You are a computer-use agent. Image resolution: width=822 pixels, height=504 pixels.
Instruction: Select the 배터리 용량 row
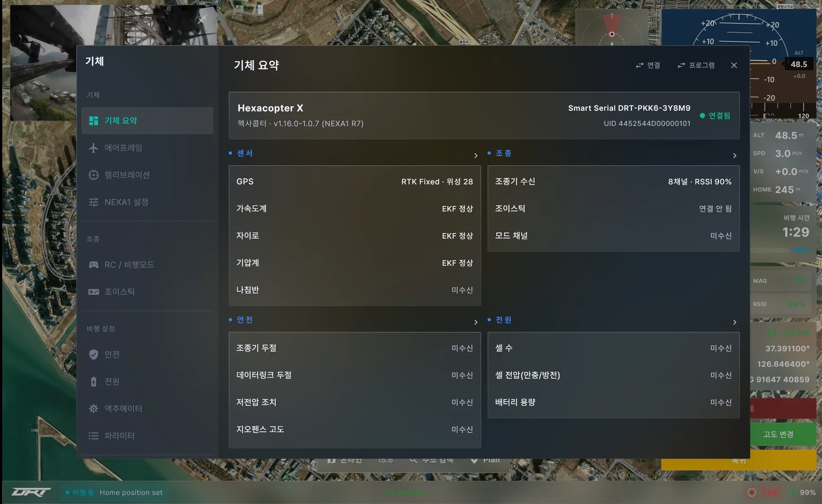click(x=614, y=402)
